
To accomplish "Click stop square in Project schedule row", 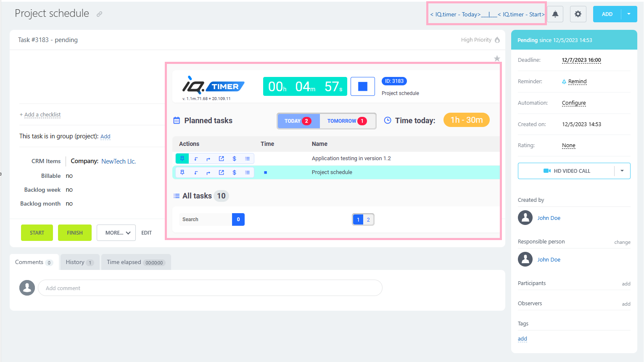I will [x=265, y=172].
